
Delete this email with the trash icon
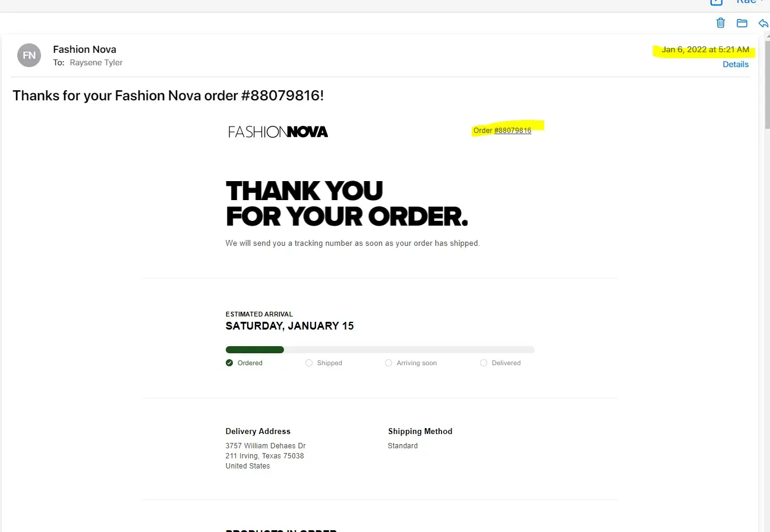(x=721, y=23)
